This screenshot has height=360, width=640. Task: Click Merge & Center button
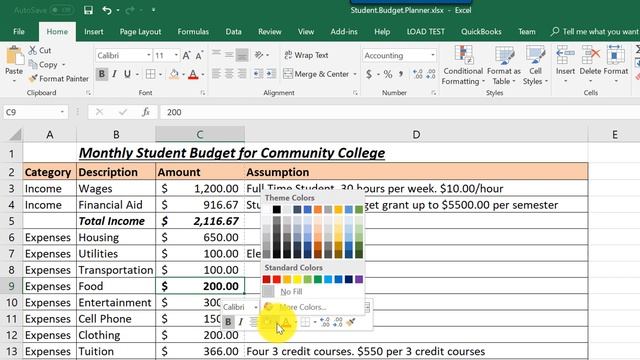point(316,74)
